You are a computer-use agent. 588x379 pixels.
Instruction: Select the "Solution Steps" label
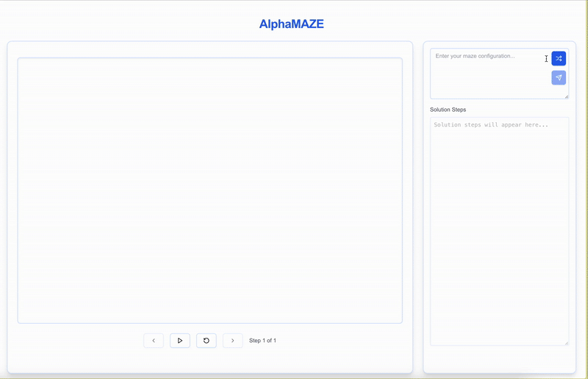448,110
